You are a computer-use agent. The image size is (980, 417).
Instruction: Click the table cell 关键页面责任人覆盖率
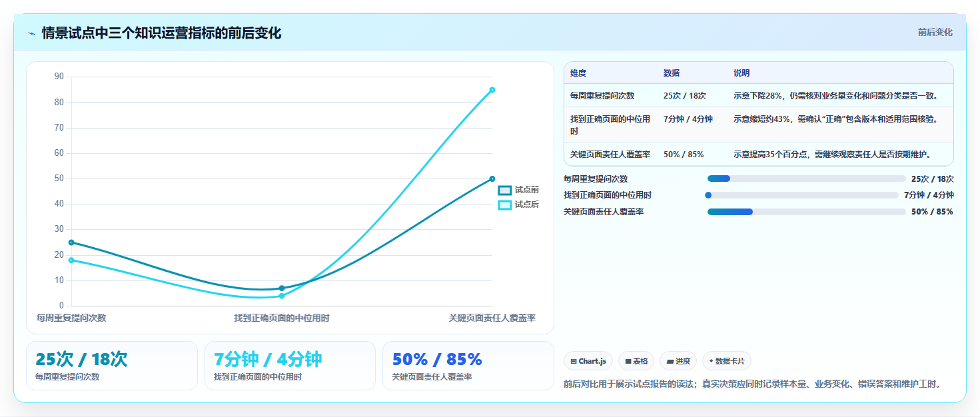pyautogui.click(x=610, y=155)
